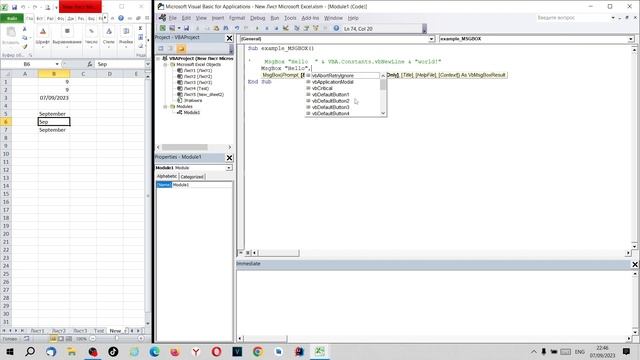Click Save icon in Excel quick access toolbar
Viewport: 640px width, 360px height.
pyautogui.click(x=14, y=7)
